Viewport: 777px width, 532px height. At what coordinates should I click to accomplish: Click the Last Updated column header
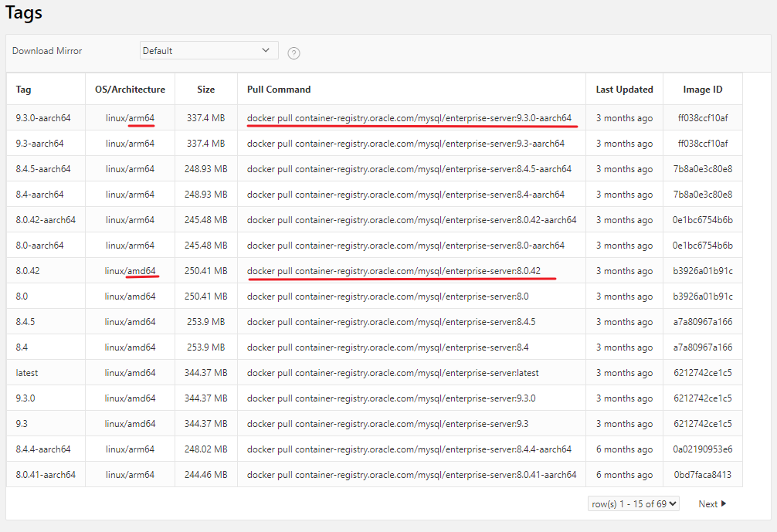(624, 90)
